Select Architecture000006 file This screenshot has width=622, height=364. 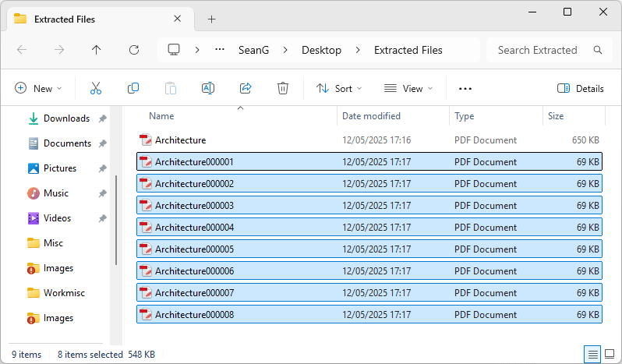tap(369, 270)
